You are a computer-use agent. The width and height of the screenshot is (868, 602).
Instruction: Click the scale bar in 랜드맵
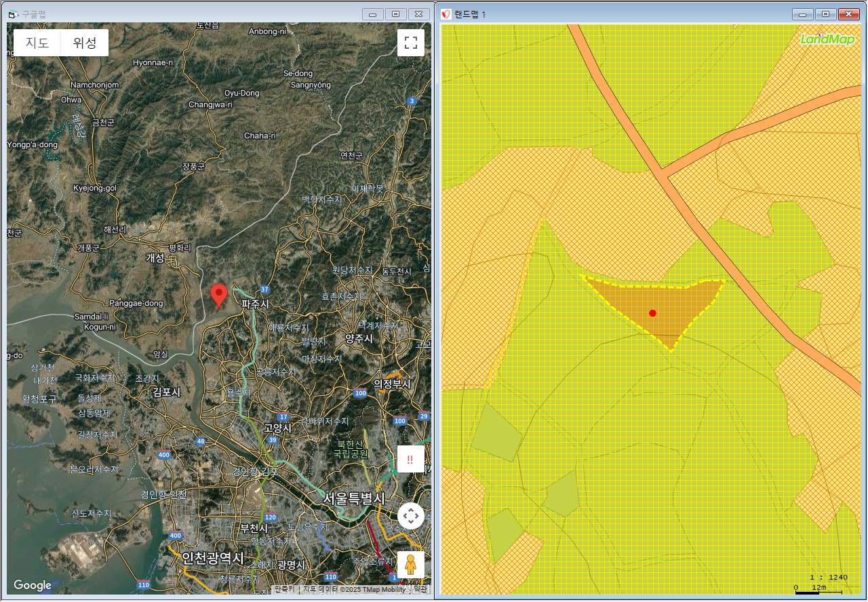pos(818,591)
